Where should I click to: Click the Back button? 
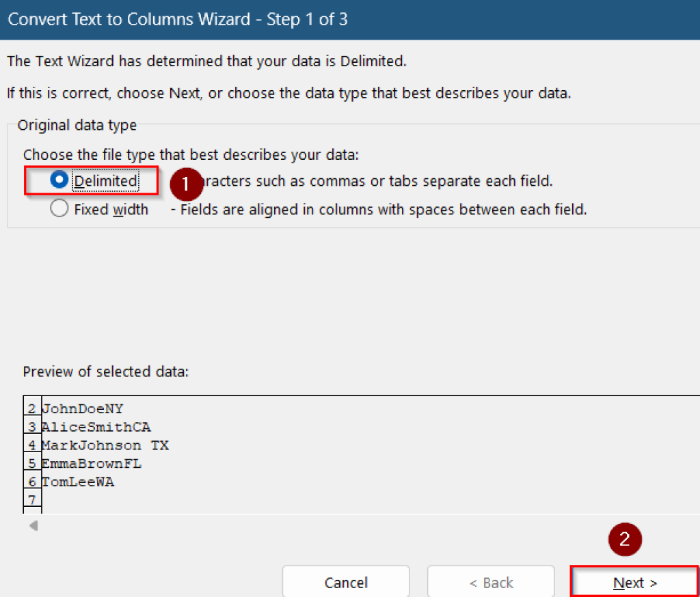[x=491, y=583]
